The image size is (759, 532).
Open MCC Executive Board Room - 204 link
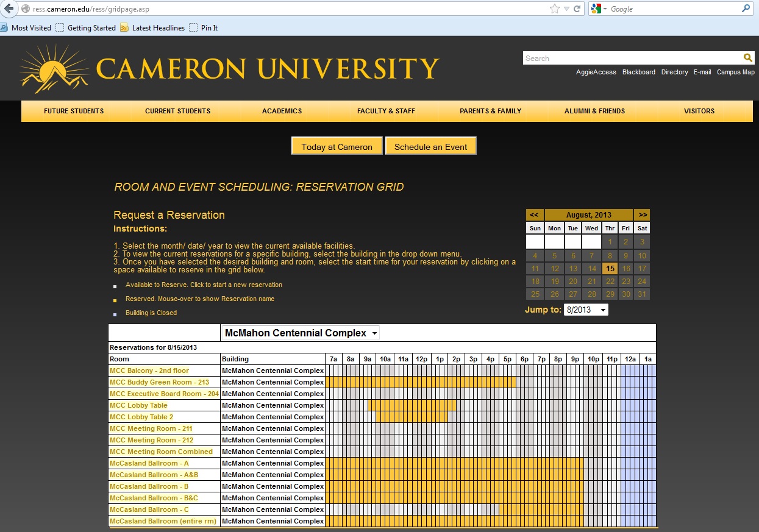click(x=164, y=394)
